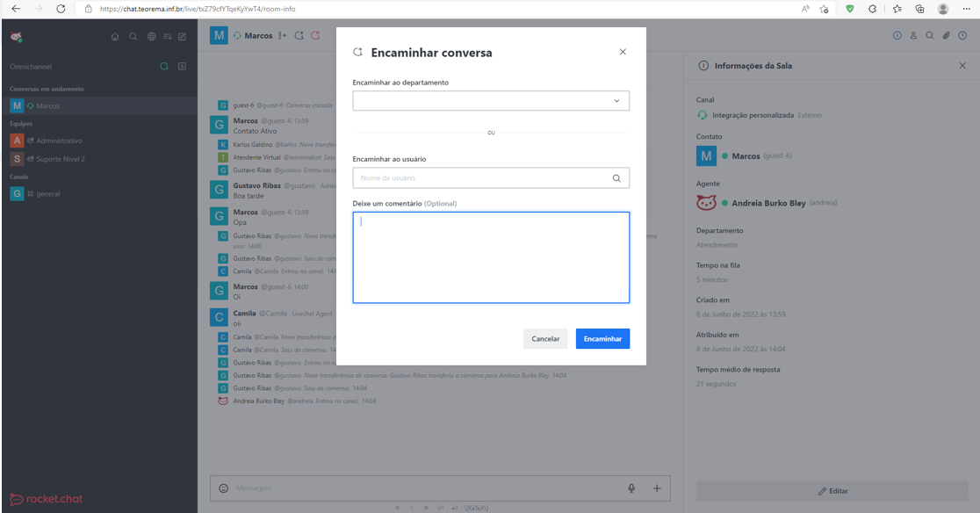This screenshot has height=513, width=980.
Task: Click the move-to-queue icon beside Marcos
Action: tap(283, 36)
